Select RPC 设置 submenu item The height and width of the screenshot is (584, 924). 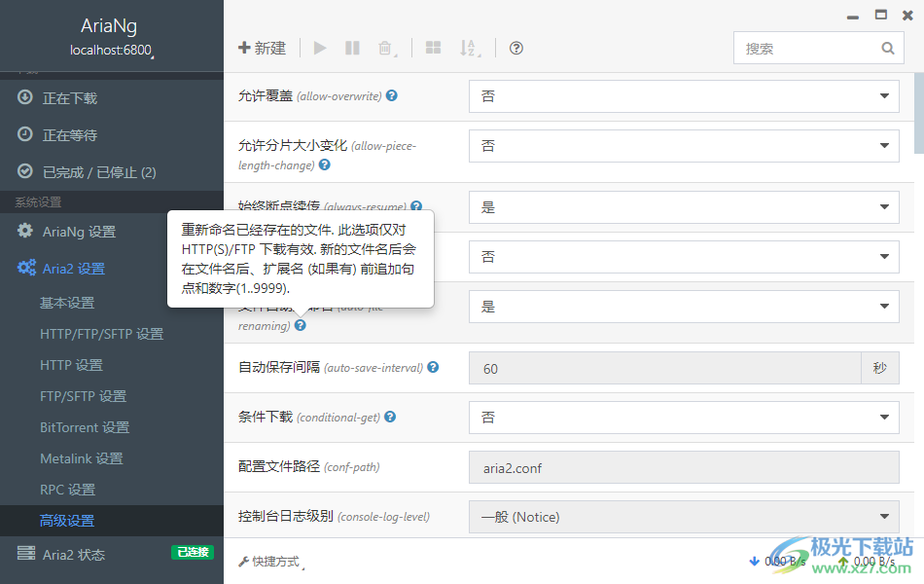67,490
